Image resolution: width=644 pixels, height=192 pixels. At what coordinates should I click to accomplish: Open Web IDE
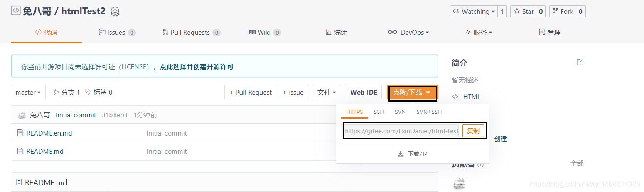tap(364, 92)
